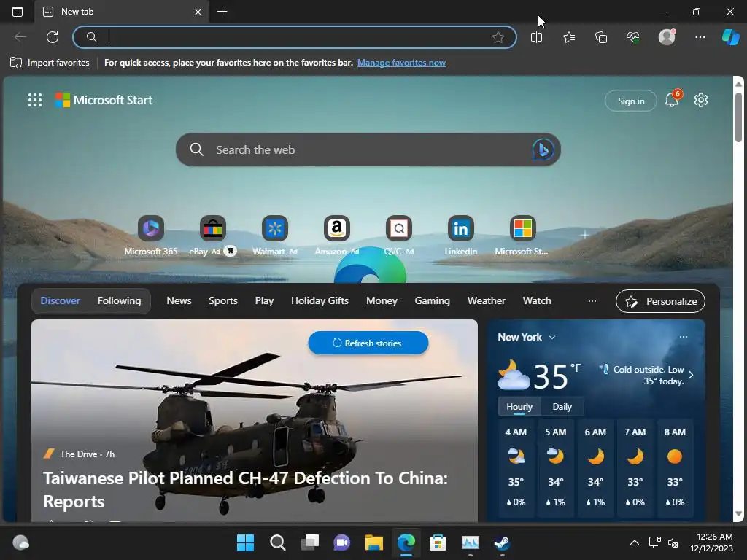Open the Personalize feed button

pyautogui.click(x=660, y=301)
